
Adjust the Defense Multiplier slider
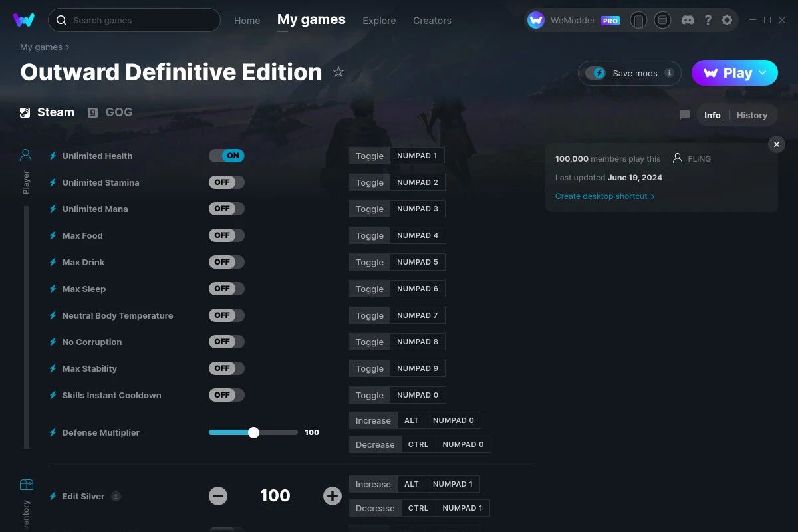pos(253,432)
